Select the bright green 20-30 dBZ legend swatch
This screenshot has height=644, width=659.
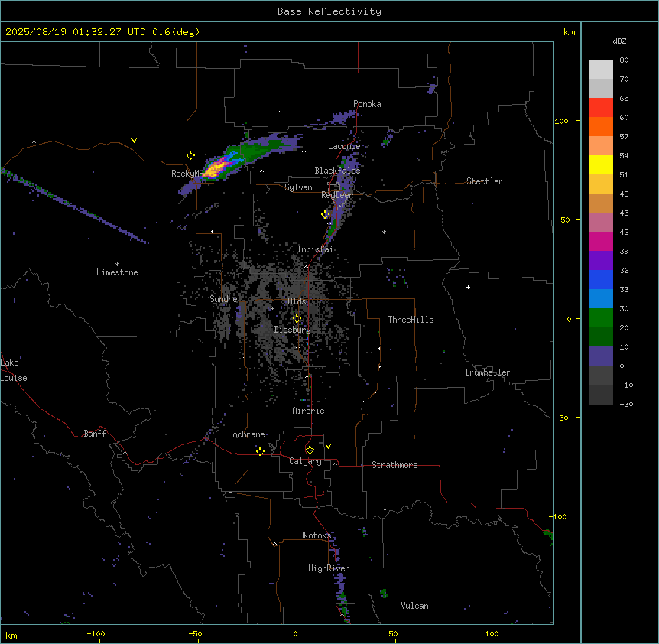tap(601, 318)
